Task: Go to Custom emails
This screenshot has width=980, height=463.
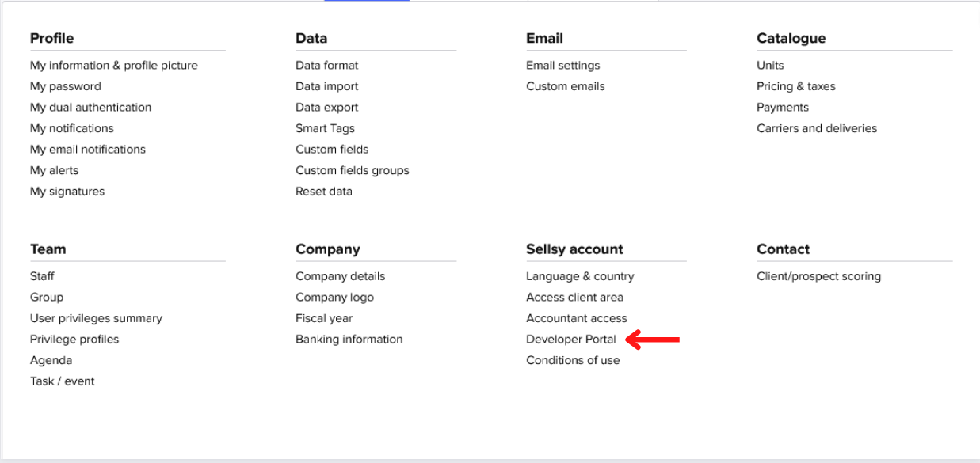Action: tap(565, 86)
